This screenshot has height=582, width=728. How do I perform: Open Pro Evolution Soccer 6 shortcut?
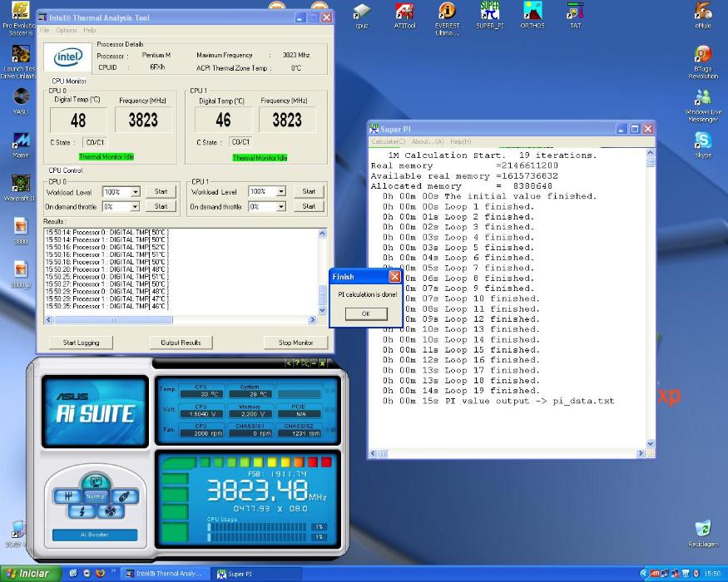pyautogui.click(x=18, y=18)
